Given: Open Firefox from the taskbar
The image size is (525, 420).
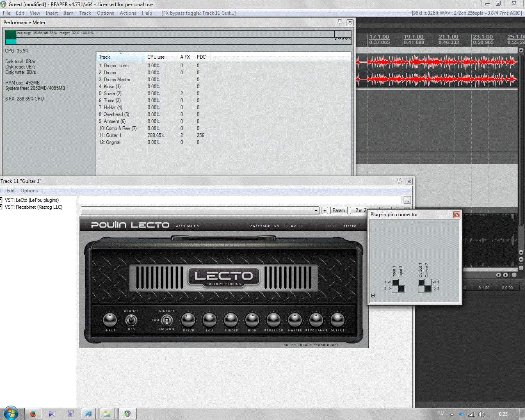Looking at the screenshot, I should click(33, 414).
